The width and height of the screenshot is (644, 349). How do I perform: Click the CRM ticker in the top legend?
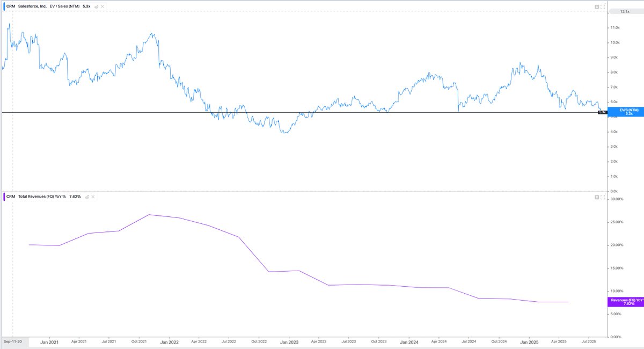(x=11, y=6)
